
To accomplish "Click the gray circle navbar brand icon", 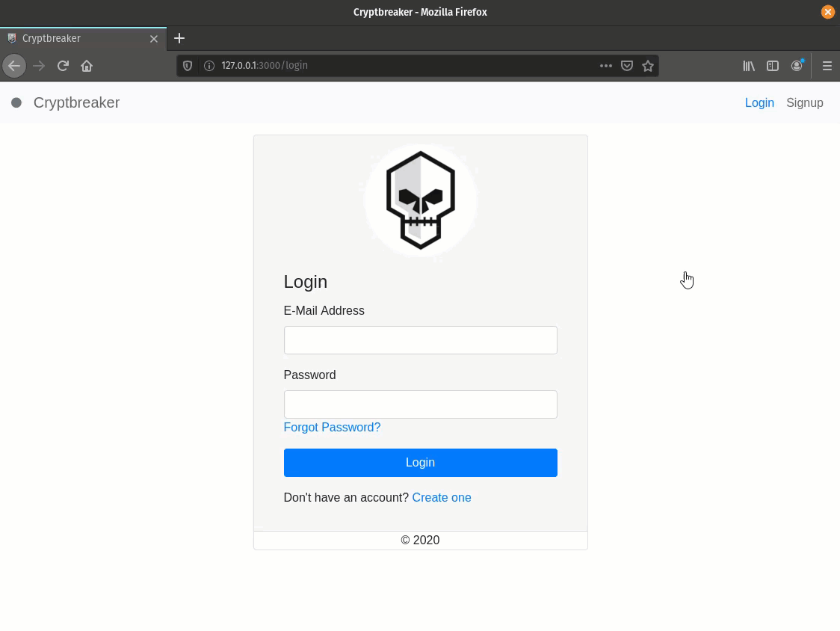I will [16, 102].
